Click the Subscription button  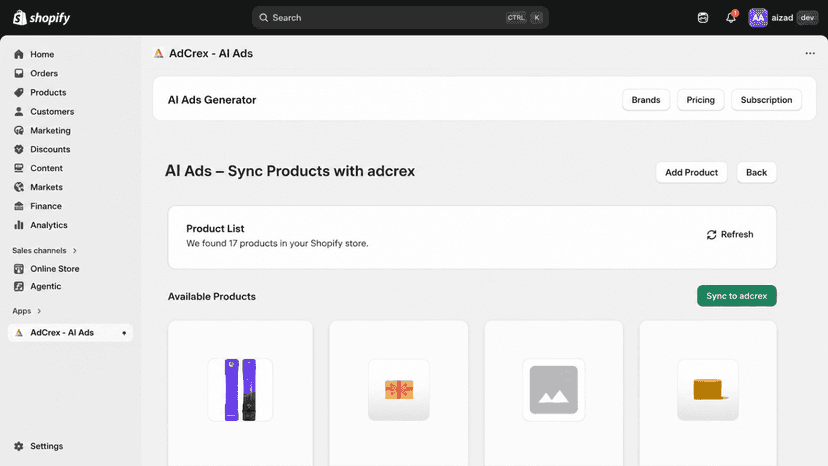point(766,100)
